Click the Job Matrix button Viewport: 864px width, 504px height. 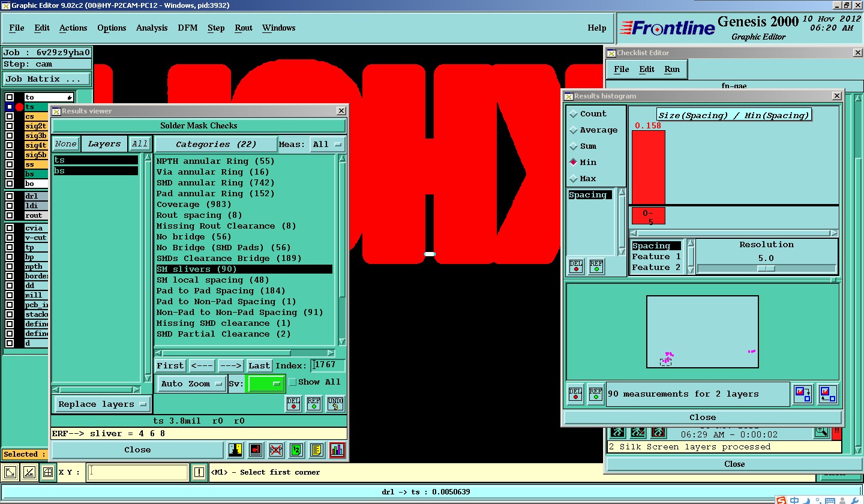tap(47, 79)
